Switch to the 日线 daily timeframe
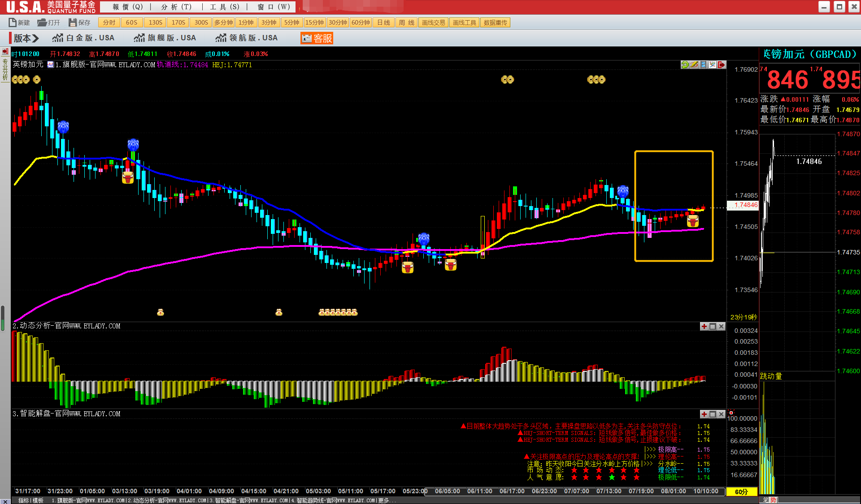The image size is (861, 504). (x=383, y=22)
